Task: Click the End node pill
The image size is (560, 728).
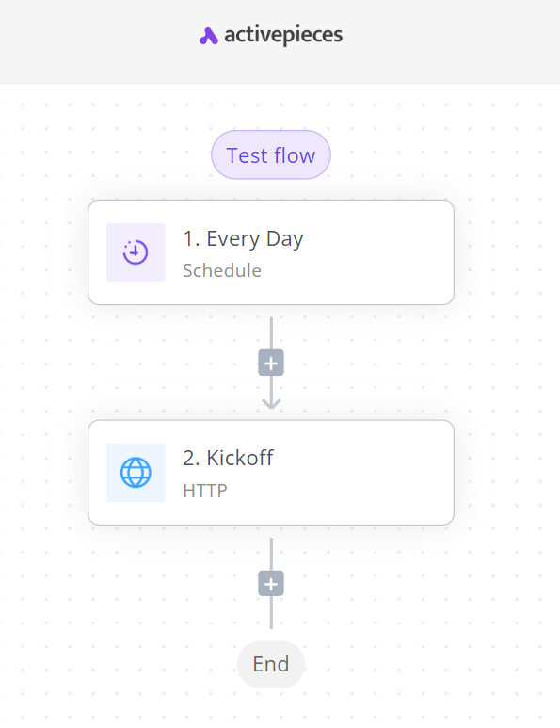Action: [271, 664]
